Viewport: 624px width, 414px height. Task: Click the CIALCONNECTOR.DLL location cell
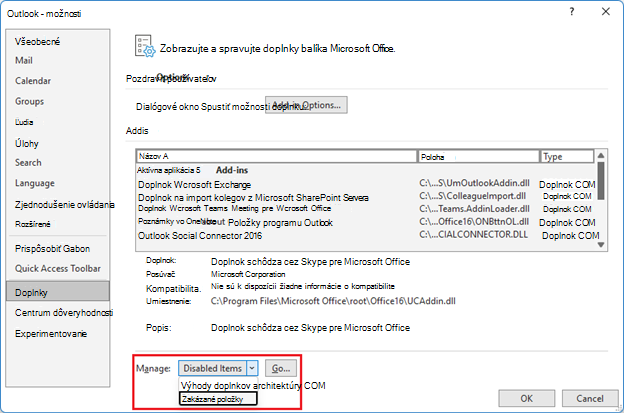coord(474,234)
